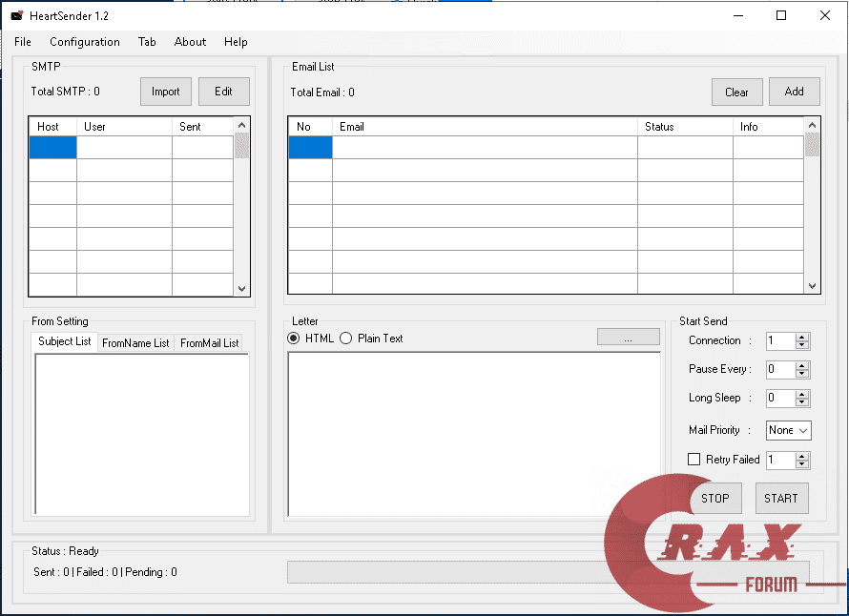849x616 pixels.
Task: Increase the Connection value with up arrow
Action: (x=802, y=337)
